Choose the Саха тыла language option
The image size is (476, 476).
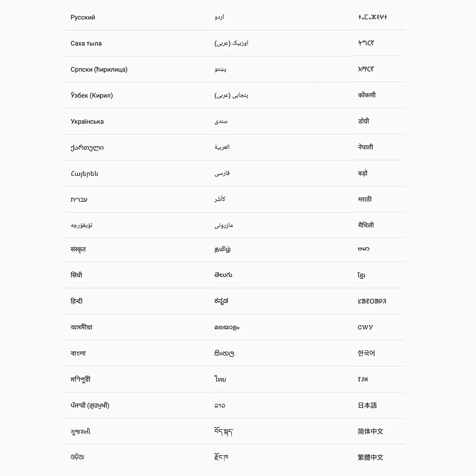pos(86,43)
